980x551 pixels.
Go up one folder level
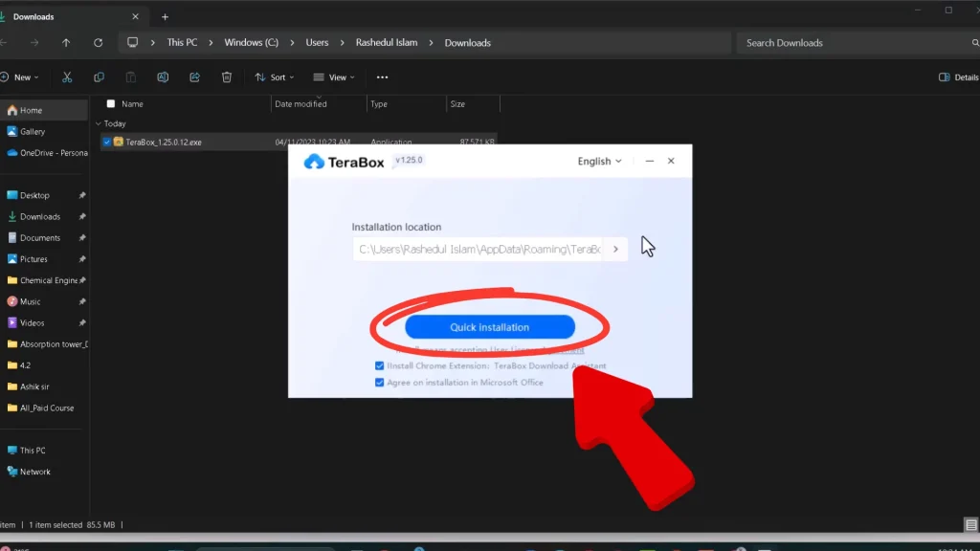click(x=66, y=43)
